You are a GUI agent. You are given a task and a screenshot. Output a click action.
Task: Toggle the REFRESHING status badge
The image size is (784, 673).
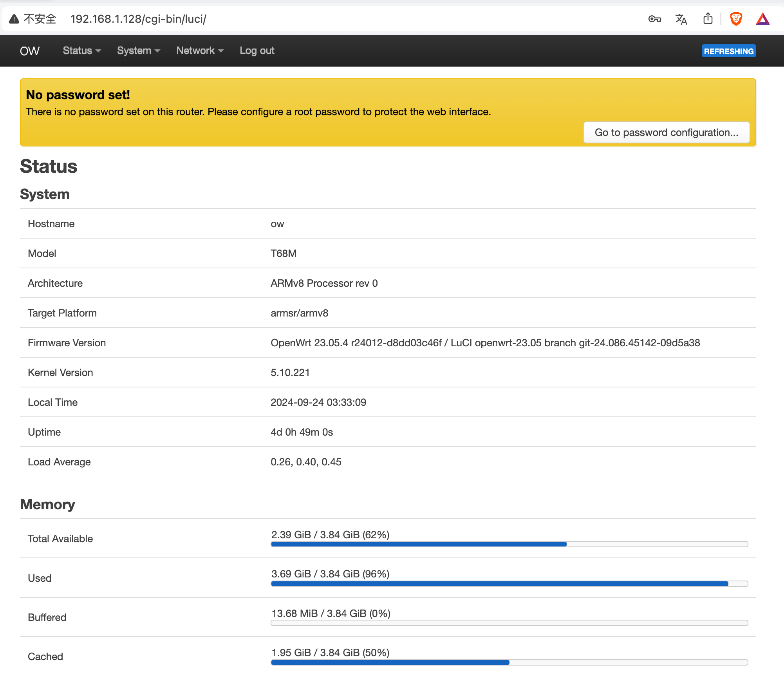(x=728, y=51)
